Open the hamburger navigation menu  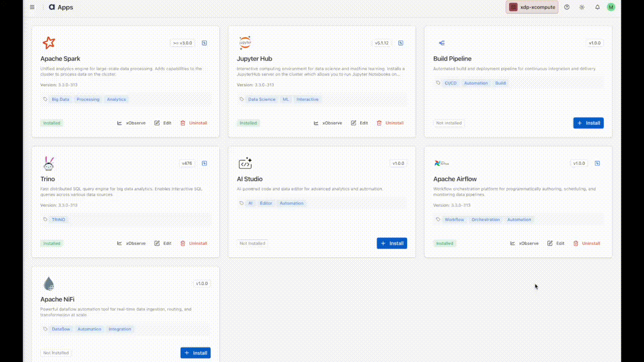coord(32,7)
